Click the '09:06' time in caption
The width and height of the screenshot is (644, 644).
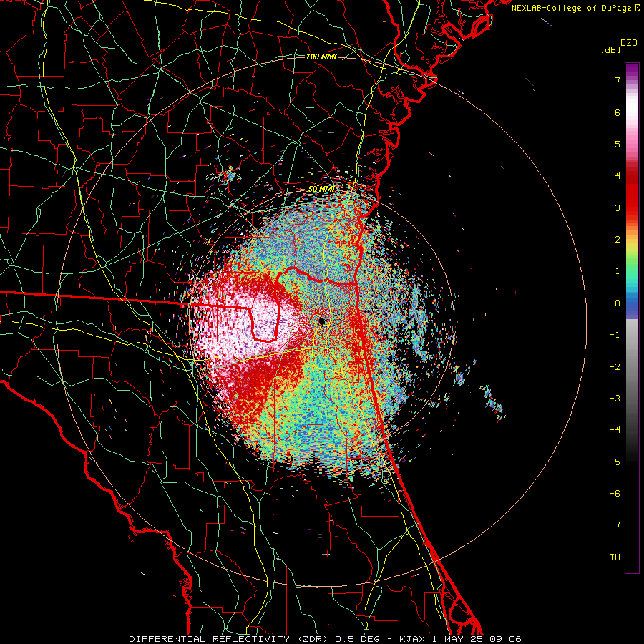coord(506,639)
